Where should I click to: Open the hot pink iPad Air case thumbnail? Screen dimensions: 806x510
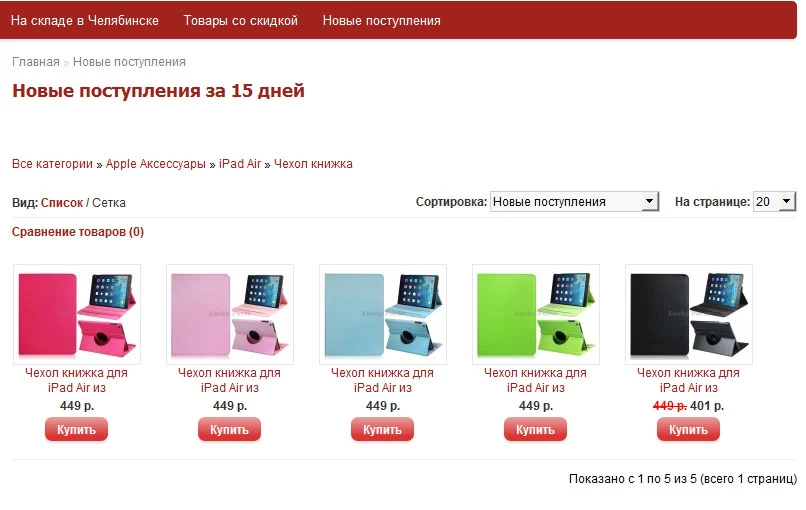(x=77, y=314)
